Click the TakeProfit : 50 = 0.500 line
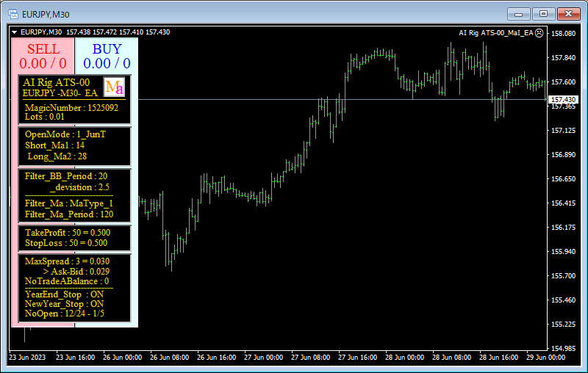This screenshot has height=373, width=588. click(x=68, y=233)
